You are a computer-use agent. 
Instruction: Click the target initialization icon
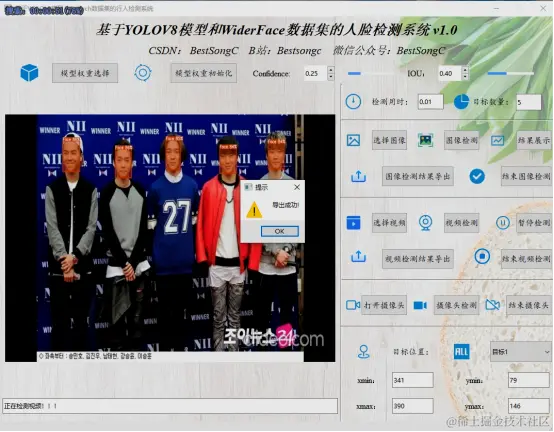click(143, 73)
